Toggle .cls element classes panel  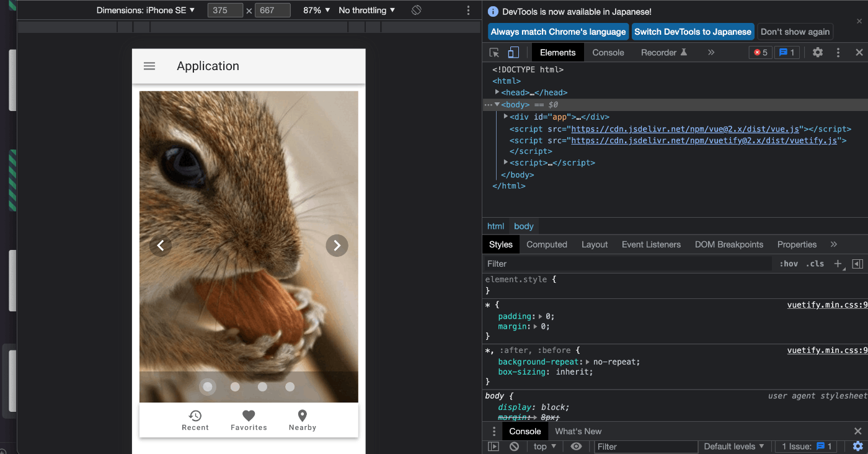[x=815, y=264]
